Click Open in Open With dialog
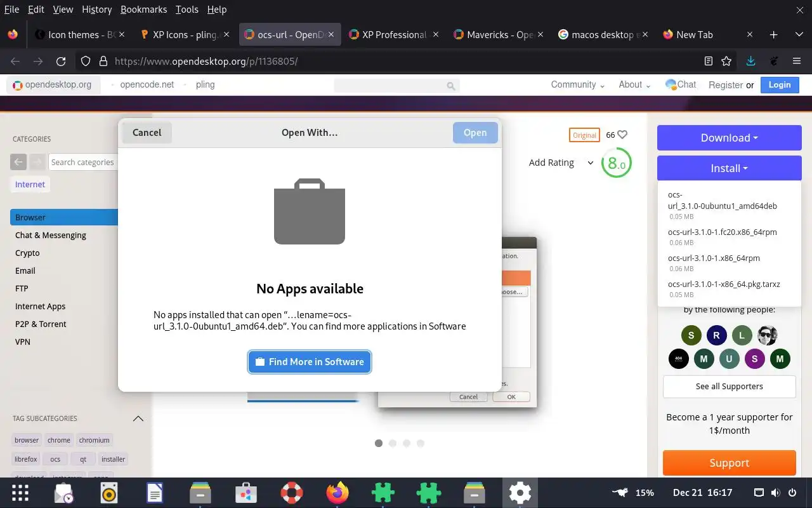Screen dimensions: 812x508 pyautogui.click(x=475, y=133)
